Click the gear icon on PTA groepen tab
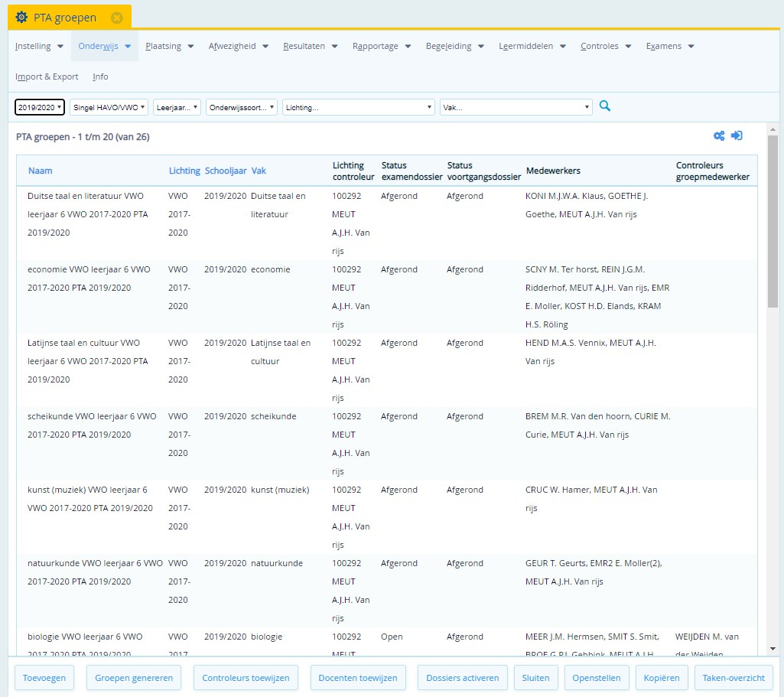The width and height of the screenshot is (784, 697). coord(21,18)
